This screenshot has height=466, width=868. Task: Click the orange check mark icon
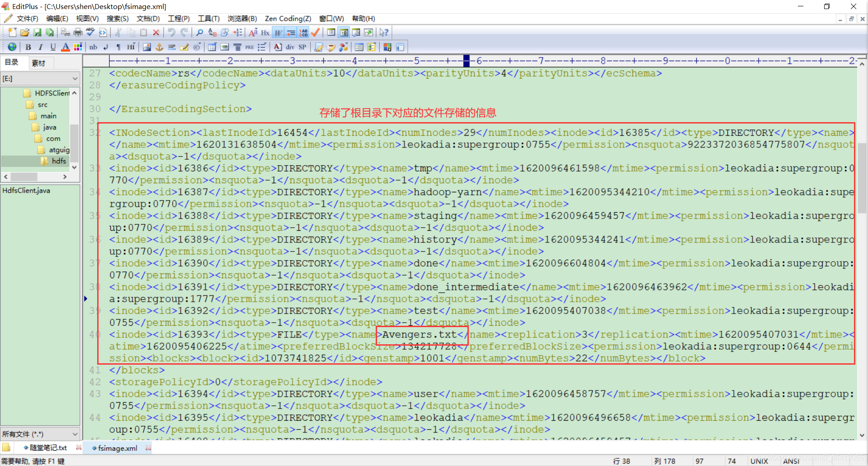tap(316, 32)
